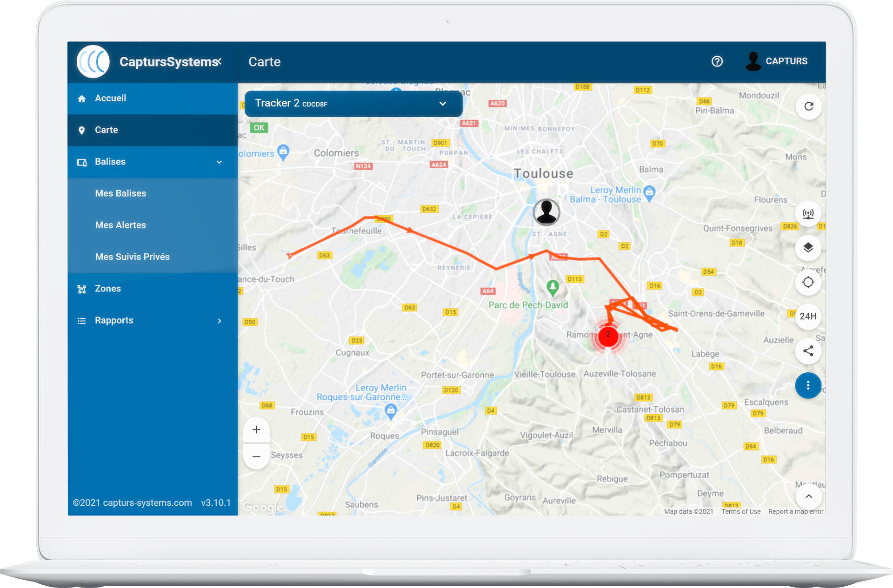Screen dimensions: 893x588
Task: Click the OK status badge under the tracker selector
Action: [259, 127]
